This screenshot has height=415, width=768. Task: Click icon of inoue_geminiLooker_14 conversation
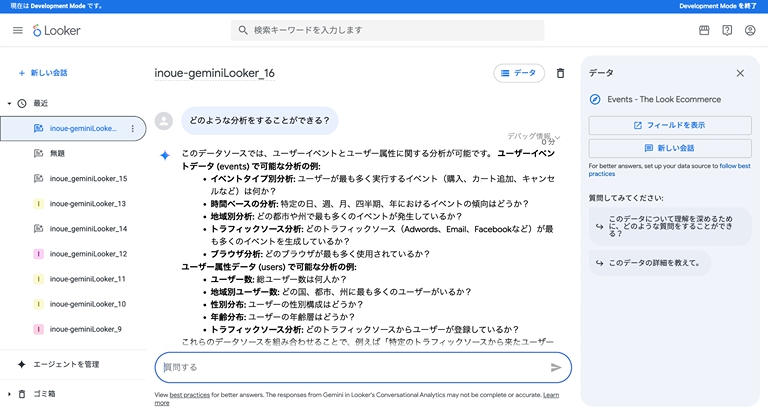click(x=38, y=229)
